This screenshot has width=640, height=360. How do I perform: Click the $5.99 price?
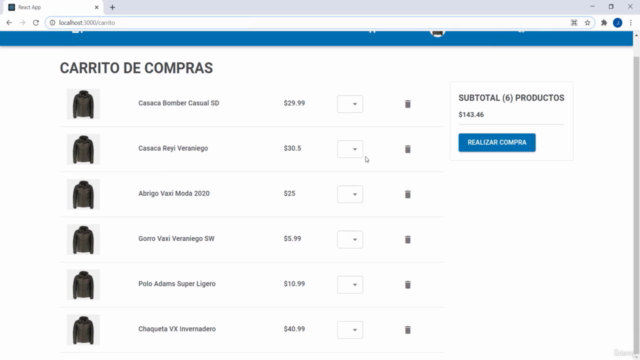[292, 238]
